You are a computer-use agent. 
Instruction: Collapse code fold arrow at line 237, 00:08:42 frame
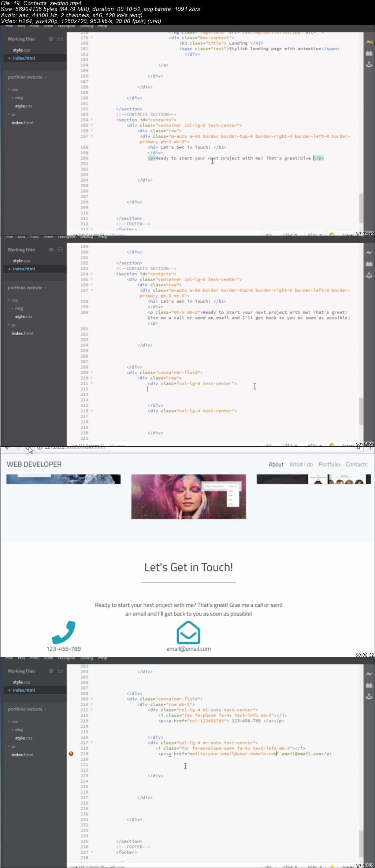[x=92, y=852]
